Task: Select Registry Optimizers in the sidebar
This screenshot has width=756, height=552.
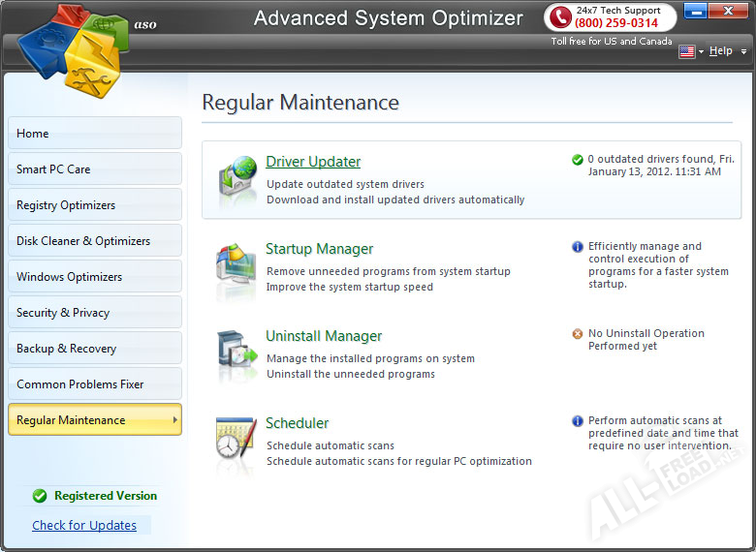Action: [94, 205]
